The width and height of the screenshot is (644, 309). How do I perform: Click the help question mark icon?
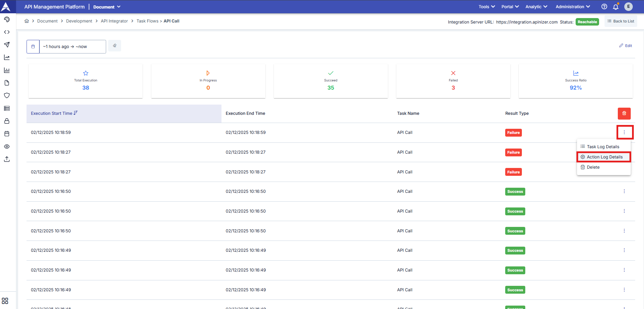tap(604, 7)
